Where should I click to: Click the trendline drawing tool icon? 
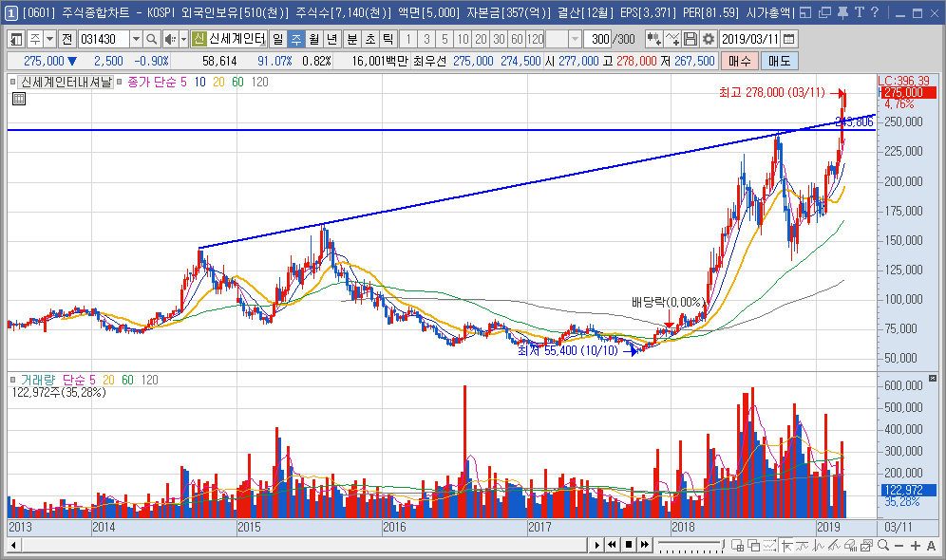pos(834,546)
